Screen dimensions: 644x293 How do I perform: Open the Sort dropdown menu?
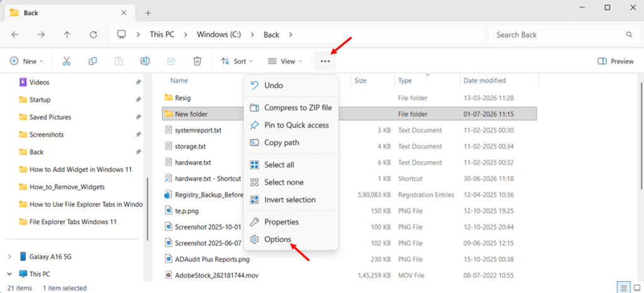click(236, 61)
